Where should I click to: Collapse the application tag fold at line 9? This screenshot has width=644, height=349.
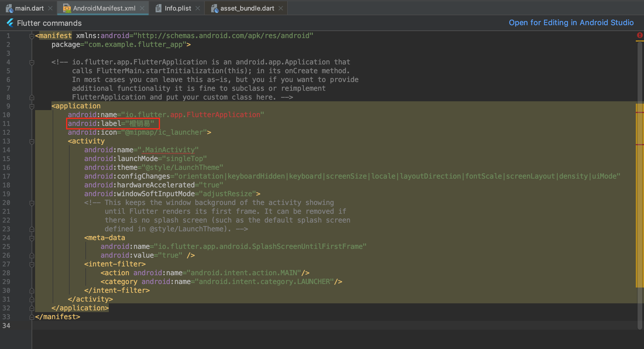click(x=32, y=106)
